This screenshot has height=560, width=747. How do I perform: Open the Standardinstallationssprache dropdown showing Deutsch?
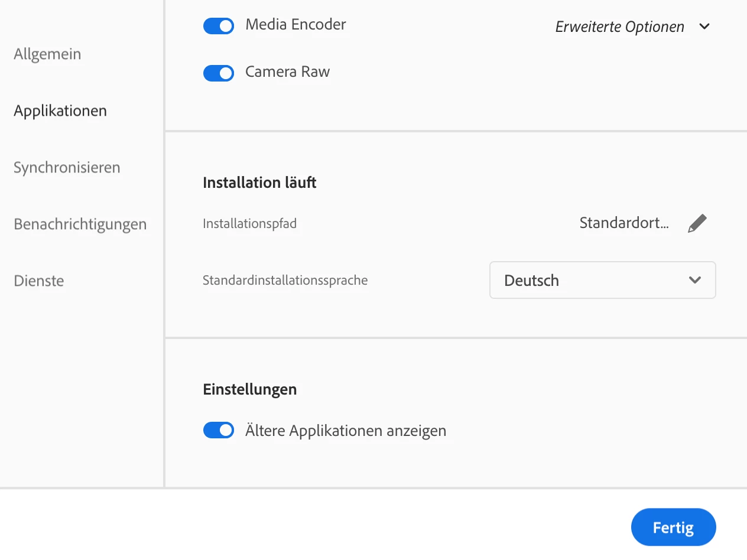point(603,280)
